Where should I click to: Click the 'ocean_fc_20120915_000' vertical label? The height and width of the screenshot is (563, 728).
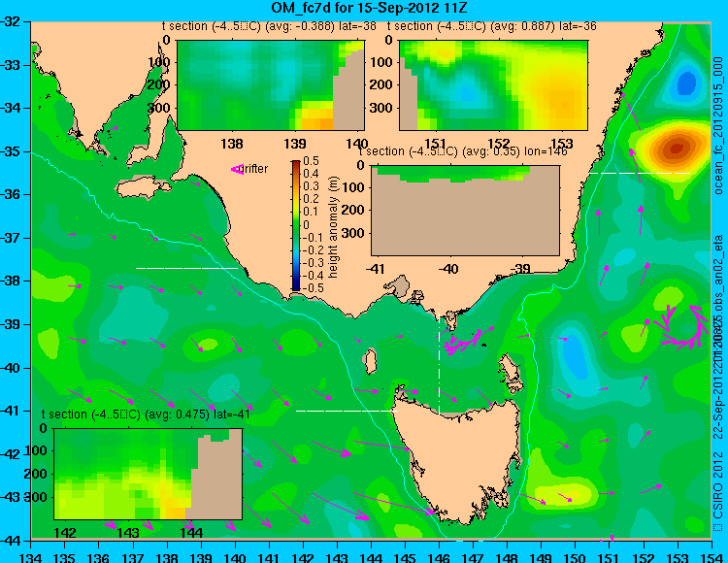click(x=718, y=125)
